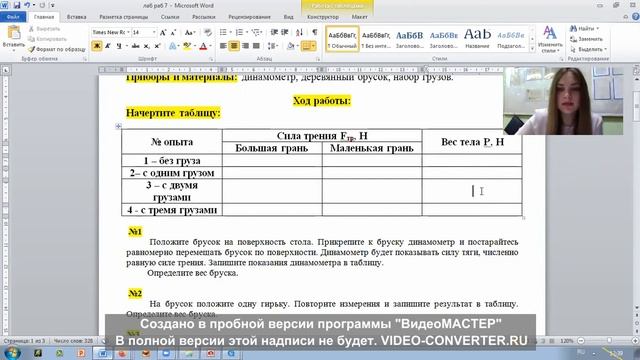Apply the No Spacing (Без интервала) style
Screen dimensions: 640x360
coord(376,39)
